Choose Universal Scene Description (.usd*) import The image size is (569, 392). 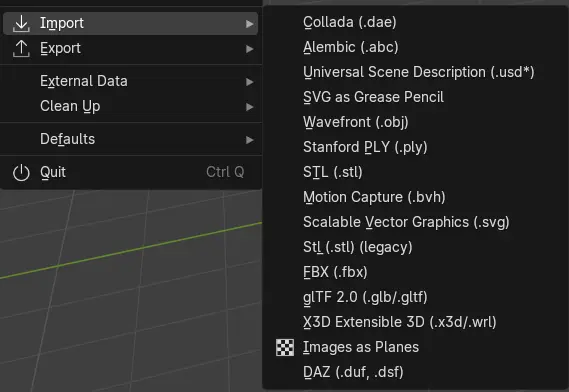click(x=416, y=72)
